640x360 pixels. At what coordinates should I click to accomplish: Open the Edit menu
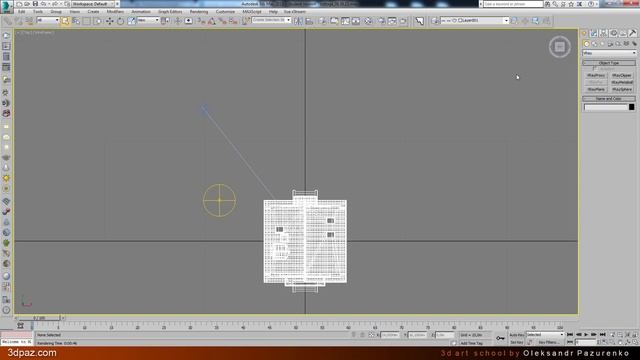[x=22, y=11]
